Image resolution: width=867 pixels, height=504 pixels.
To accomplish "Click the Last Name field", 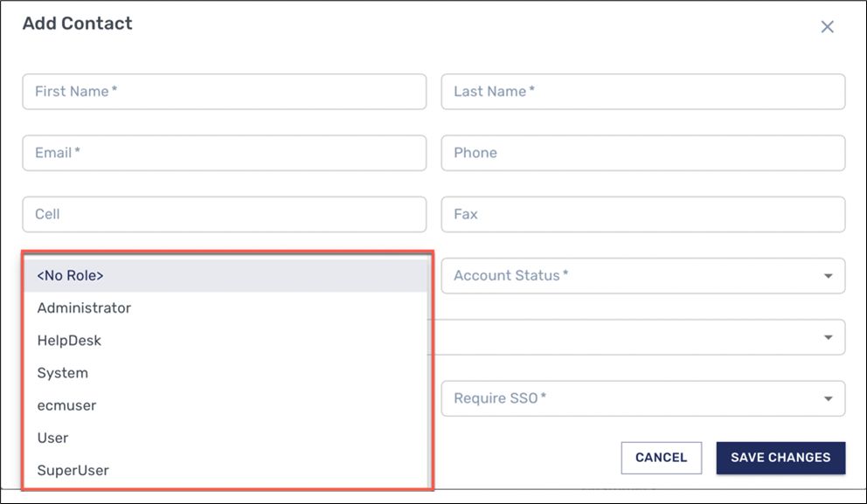I will coord(643,91).
